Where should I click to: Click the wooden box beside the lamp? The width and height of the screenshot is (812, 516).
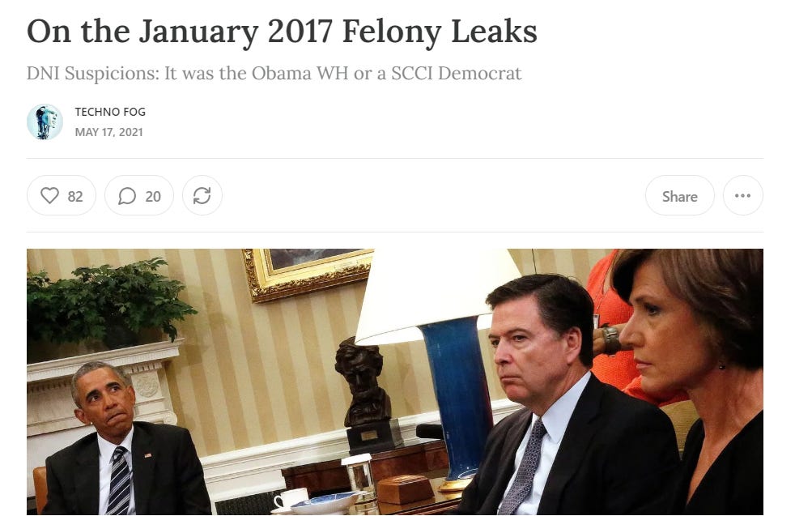(x=405, y=489)
